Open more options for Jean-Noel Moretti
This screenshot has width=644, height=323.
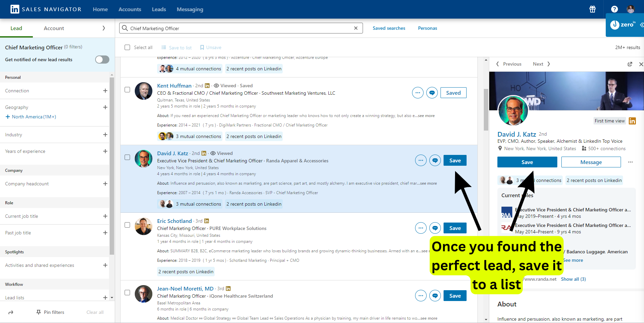[x=421, y=296]
